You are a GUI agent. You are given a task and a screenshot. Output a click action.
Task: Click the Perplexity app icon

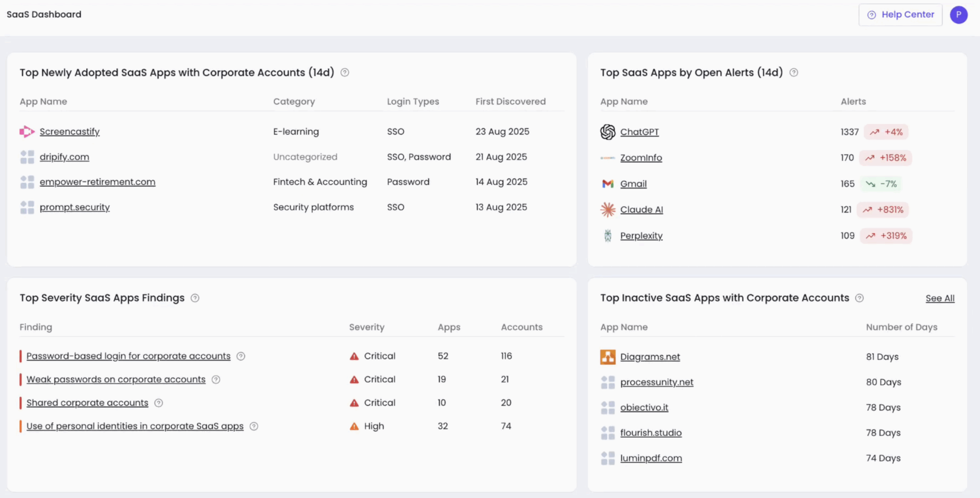(x=608, y=236)
